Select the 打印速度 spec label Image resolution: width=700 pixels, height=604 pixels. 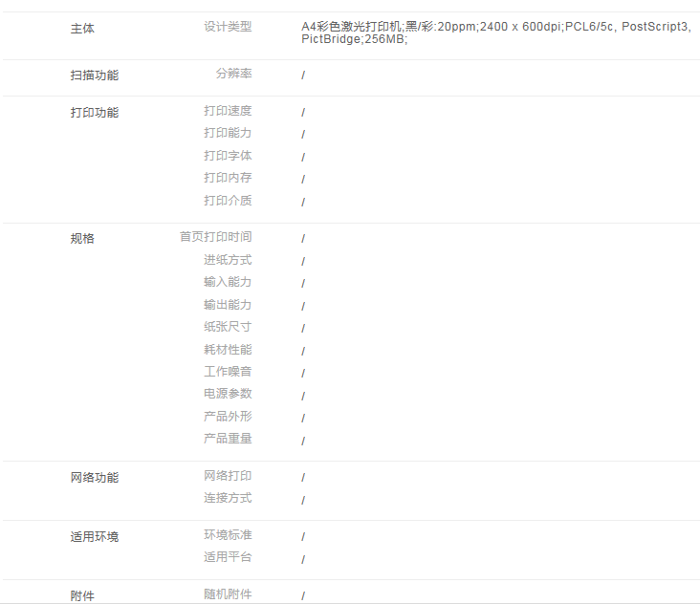click(228, 111)
